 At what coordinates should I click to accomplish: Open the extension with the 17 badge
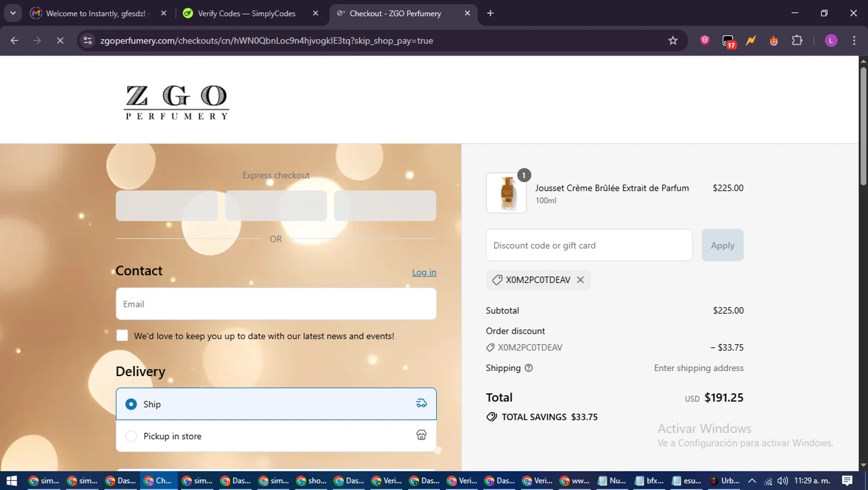728,41
